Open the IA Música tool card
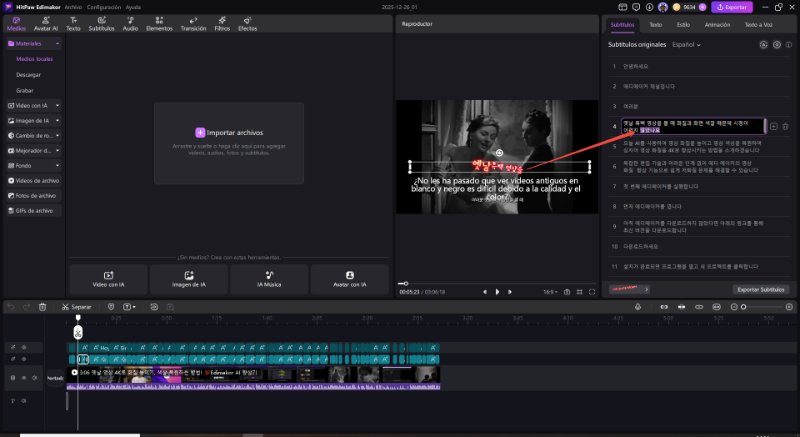Viewport: 800px width, 437px height. 269,279
